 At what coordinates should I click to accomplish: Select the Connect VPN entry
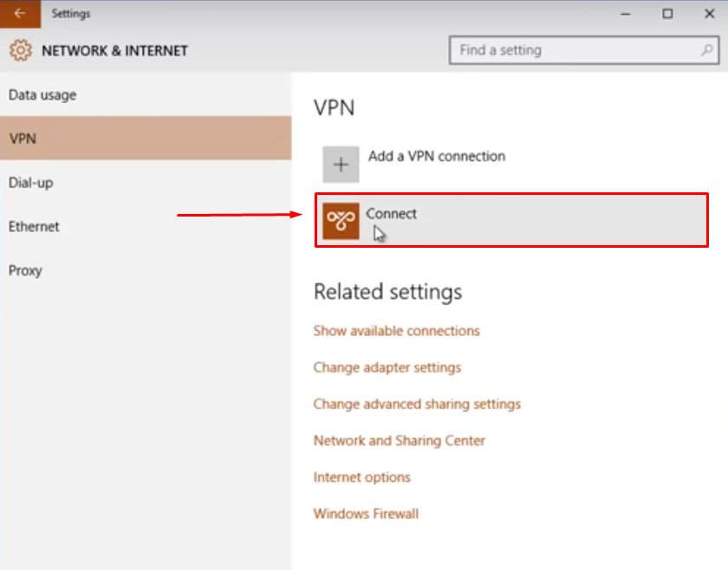pos(511,220)
